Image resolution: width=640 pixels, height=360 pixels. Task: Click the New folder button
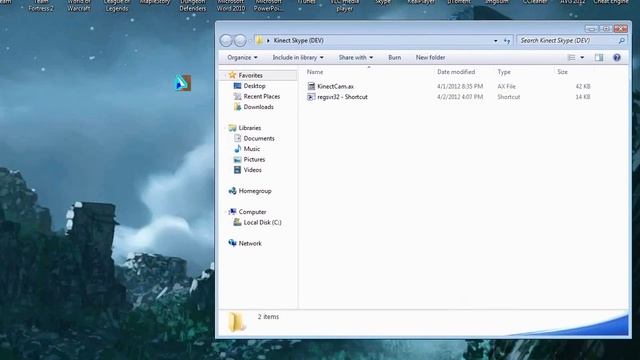click(430, 58)
